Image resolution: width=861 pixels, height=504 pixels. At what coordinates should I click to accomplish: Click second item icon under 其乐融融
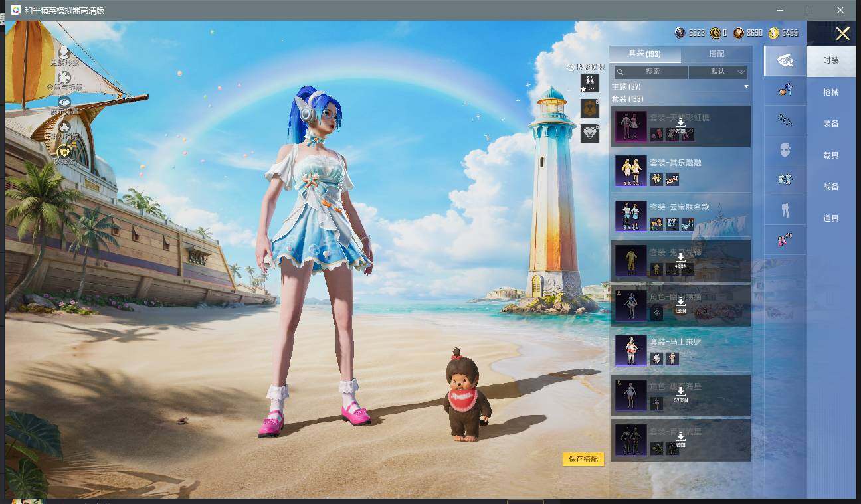point(672,179)
